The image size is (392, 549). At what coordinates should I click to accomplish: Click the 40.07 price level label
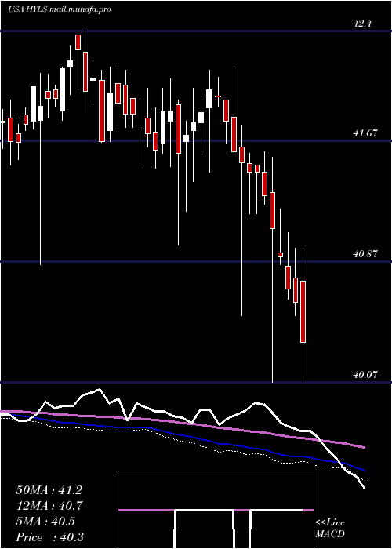pos(366,375)
